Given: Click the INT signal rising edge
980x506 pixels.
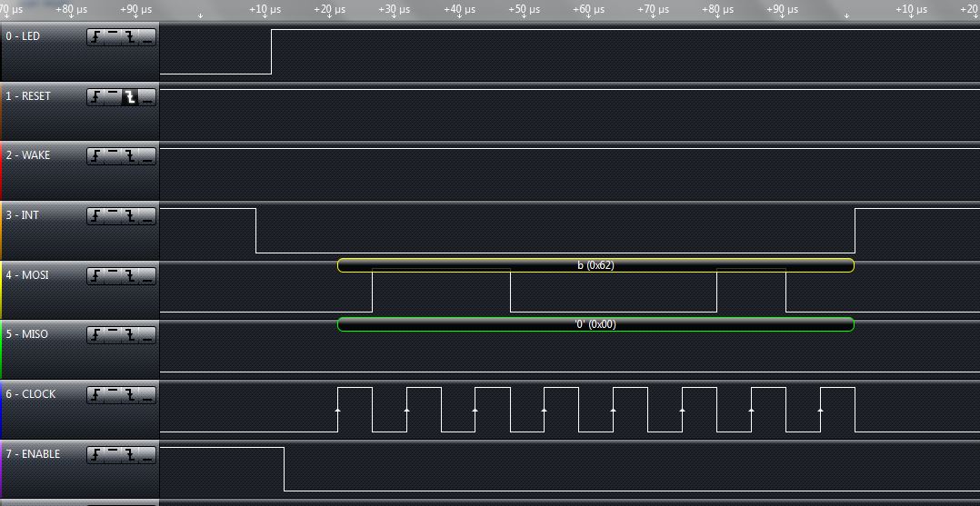Looking at the screenshot, I should pos(855,231).
